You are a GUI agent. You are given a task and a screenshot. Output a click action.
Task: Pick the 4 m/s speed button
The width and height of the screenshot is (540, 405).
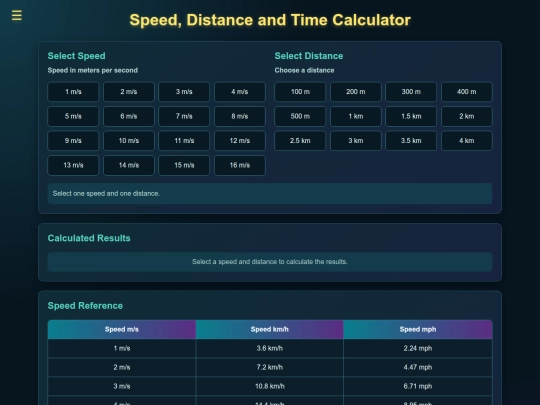point(240,92)
